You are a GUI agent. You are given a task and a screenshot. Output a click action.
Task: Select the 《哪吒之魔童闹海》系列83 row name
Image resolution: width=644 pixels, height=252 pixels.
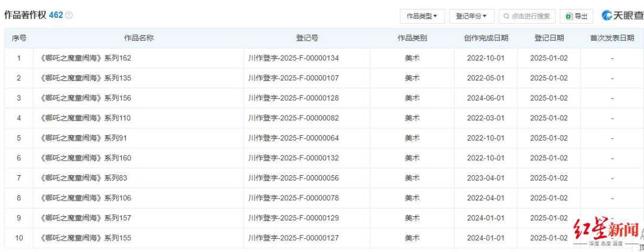(x=84, y=178)
